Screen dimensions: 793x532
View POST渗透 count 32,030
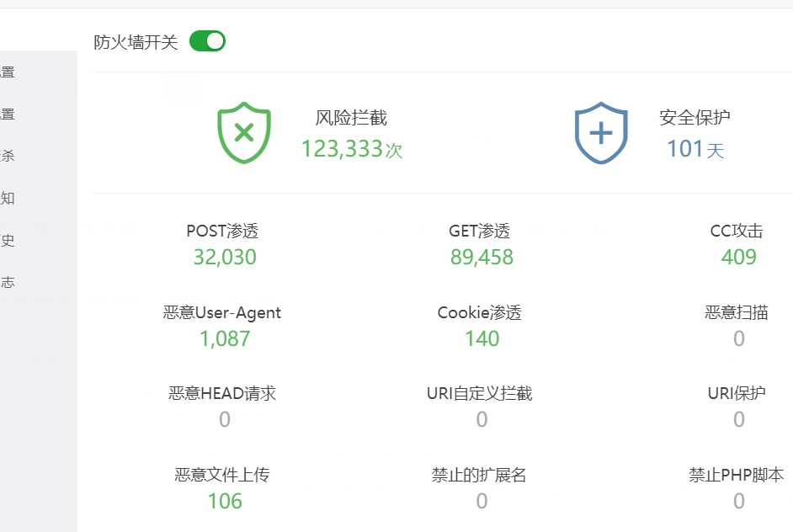pos(224,258)
